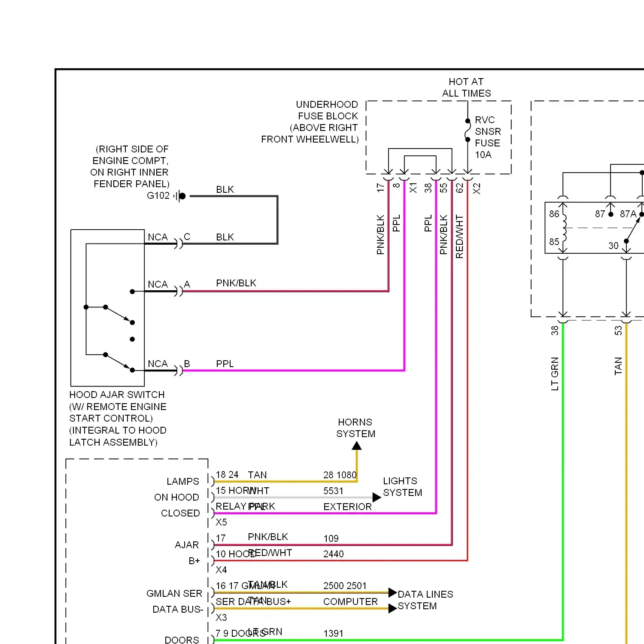Screen dimensions: 644x644
Task: Click the DOORS label
Action: click(x=182, y=640)
